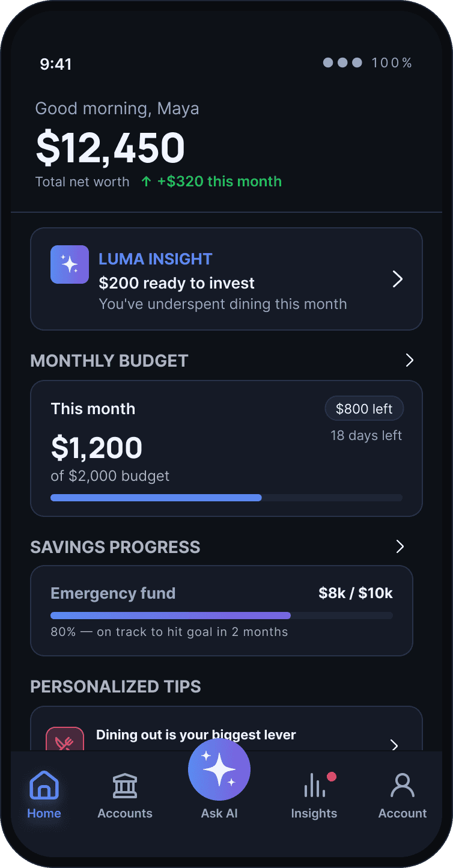The width and height of the screenshot is (453, 868).
Task: Expand the Savings Progress section arrow
Action: pos(401,546)
